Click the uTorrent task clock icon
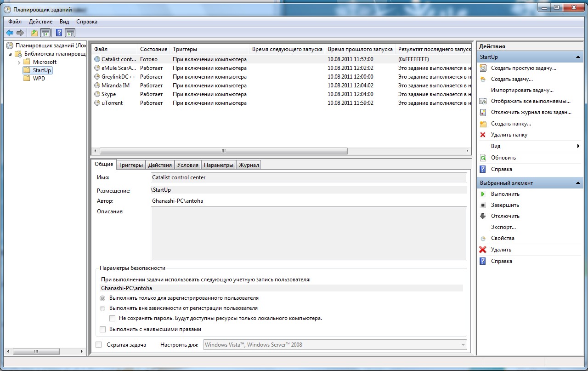Image resolution: width=588 pixels, height=371 pixels. pyautogui.click(x=97, y=103)
